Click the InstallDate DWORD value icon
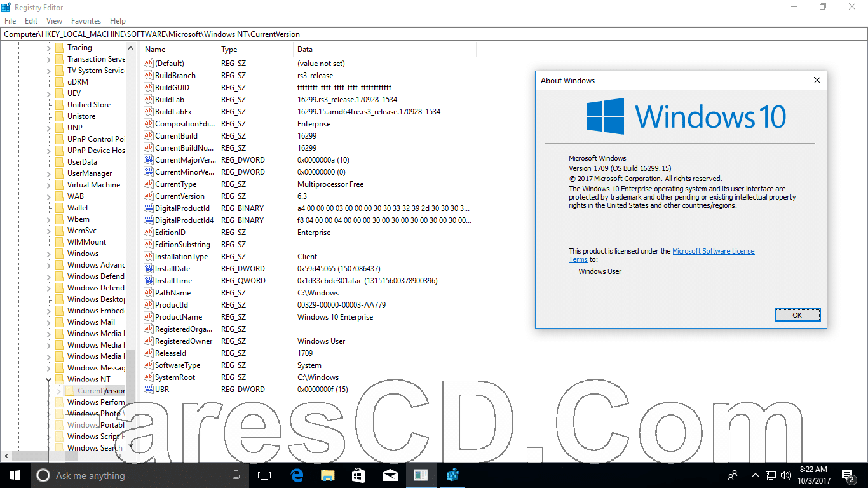This screenshot has height=488, width=868. [x=149, y=269]
